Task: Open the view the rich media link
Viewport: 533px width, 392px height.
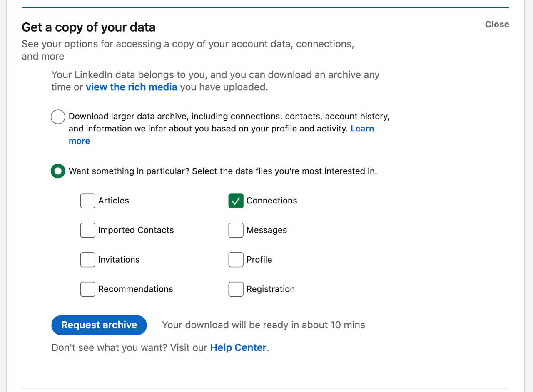Action: 131,87
